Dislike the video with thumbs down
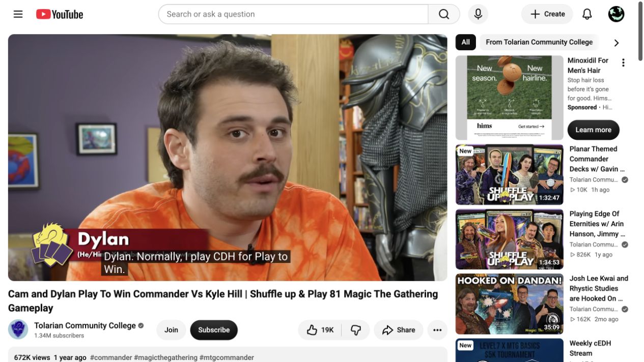 (x=356, y=330)
